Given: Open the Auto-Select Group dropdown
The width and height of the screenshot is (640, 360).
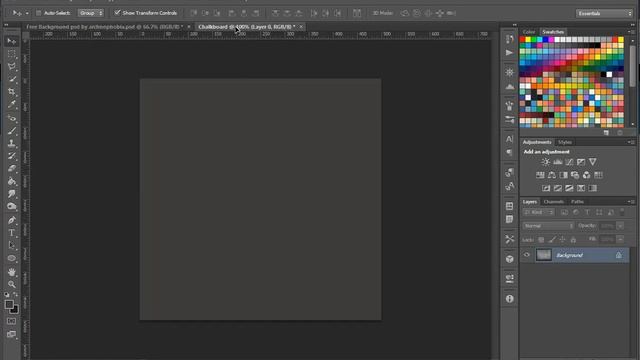Looking at the screenshot, I should (91, 13).
